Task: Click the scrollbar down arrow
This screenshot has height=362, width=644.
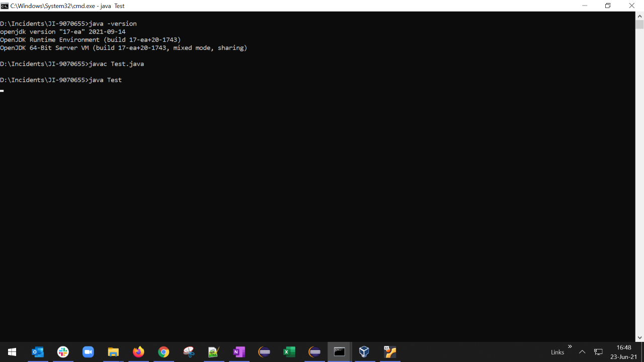Action: coord(639,337)
